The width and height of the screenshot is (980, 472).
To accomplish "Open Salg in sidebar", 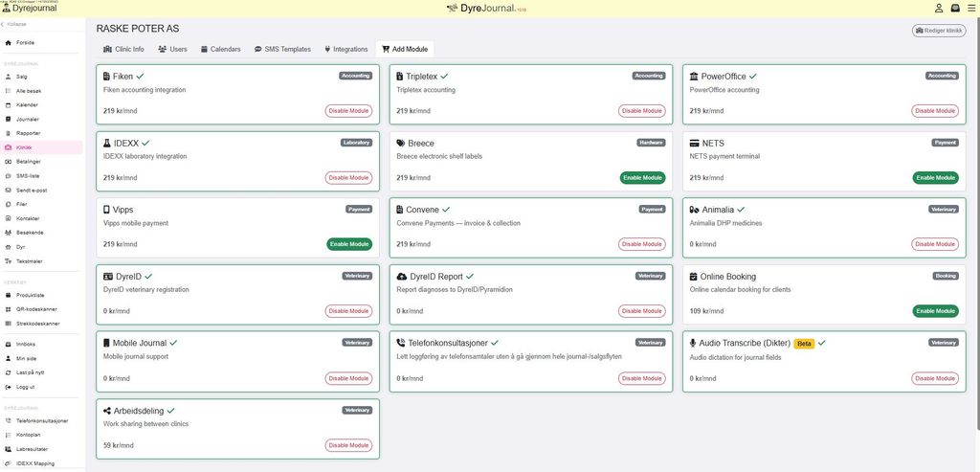I will [42, 77].
